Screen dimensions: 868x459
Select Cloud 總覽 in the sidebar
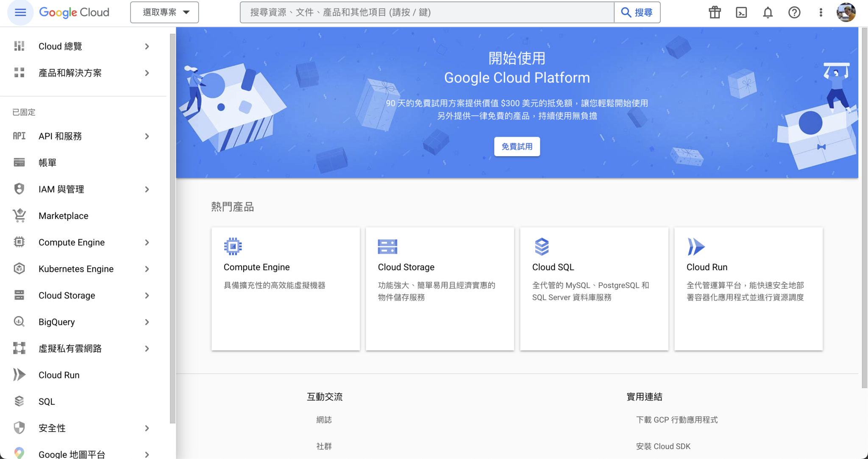tap(61, 46)
